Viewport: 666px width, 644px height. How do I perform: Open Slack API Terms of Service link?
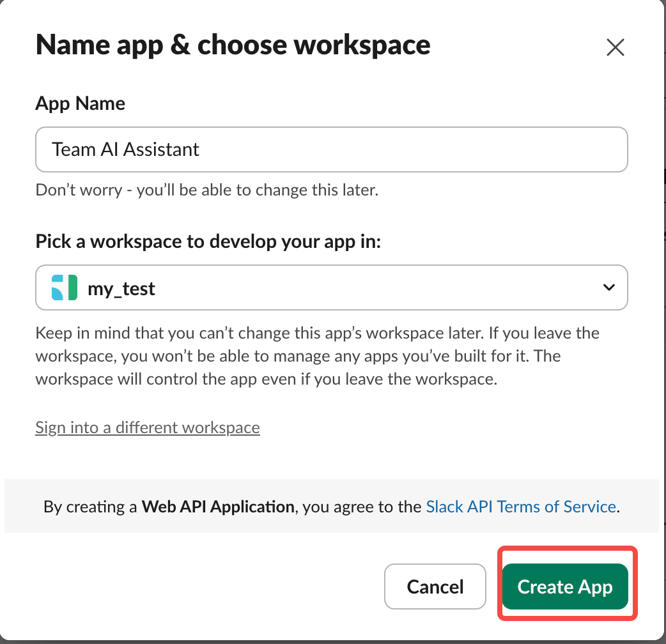point(521,507)
